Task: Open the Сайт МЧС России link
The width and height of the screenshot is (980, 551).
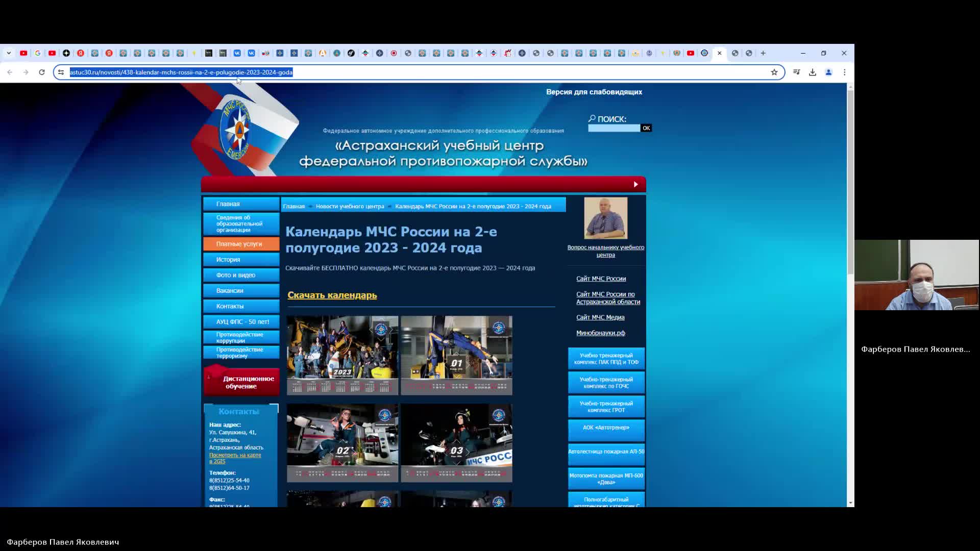Action: (601, 279)
